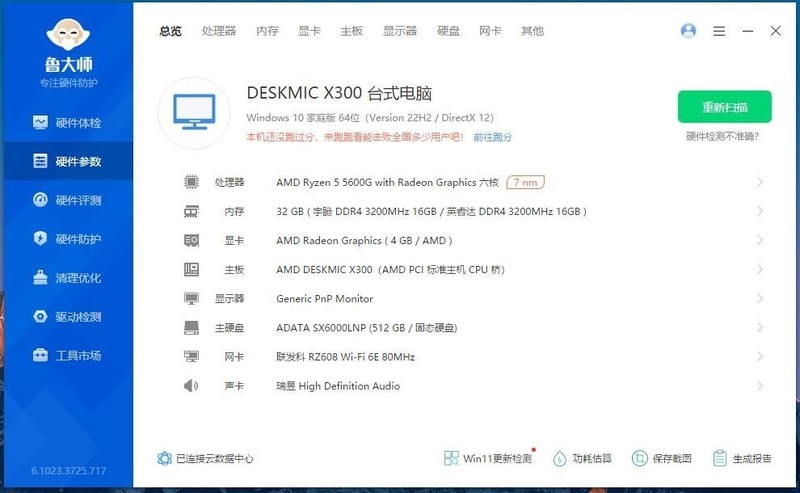Click AMD DESKMIC X300 motherboard text
Image resolution: width=800 pixels, height=493 pixels.
390,269
